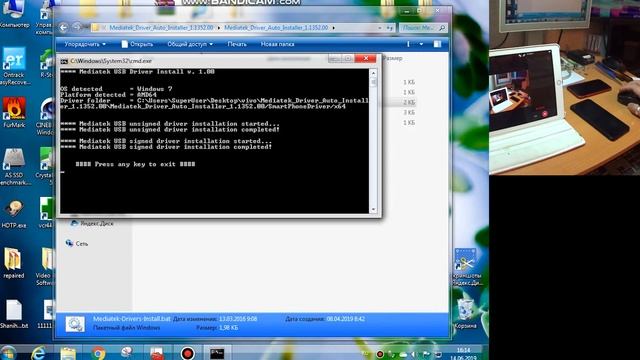The height and width of the screenshot is (360, 640).
Task: Click the 'Press any key to exit' text
Action: 135,164
